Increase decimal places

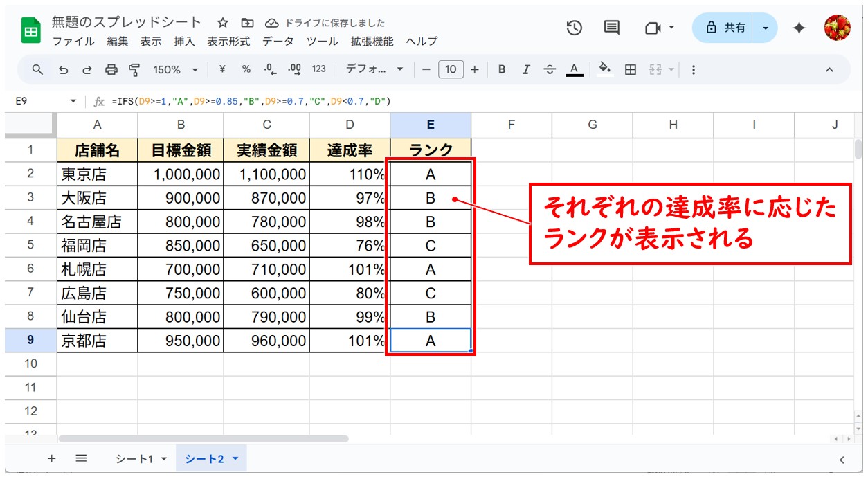tap(294, 69)
